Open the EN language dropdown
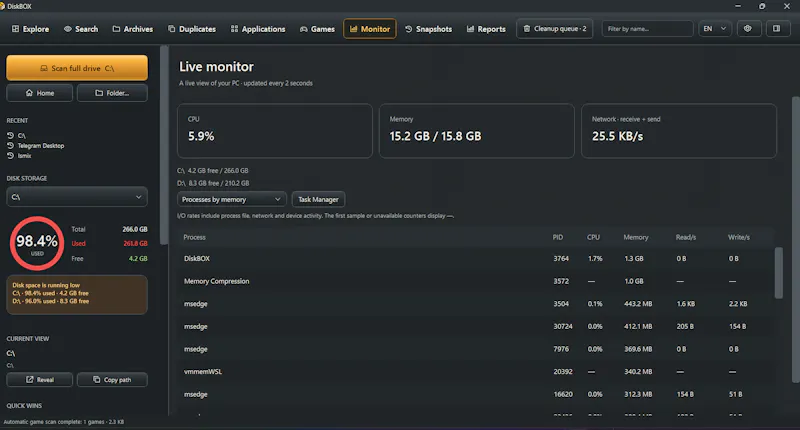Viewport: 800px width, 430px height. click(x=714, y=29)
